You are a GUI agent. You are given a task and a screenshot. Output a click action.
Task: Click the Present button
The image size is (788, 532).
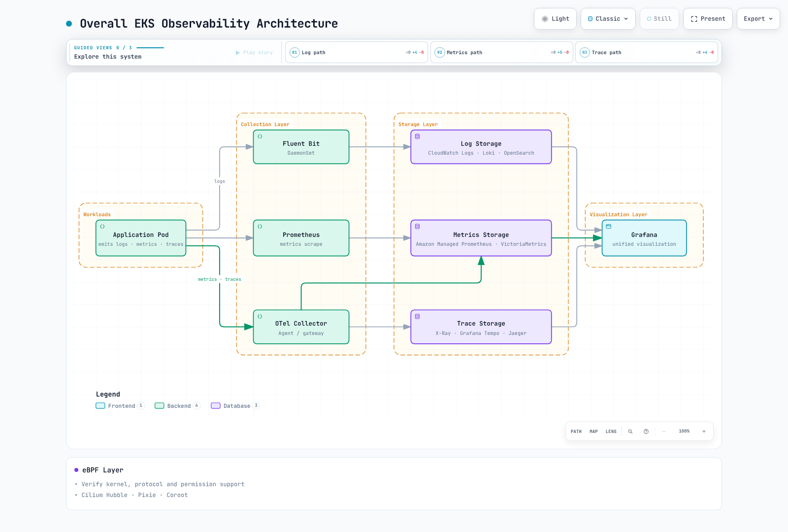coord(708,19)
